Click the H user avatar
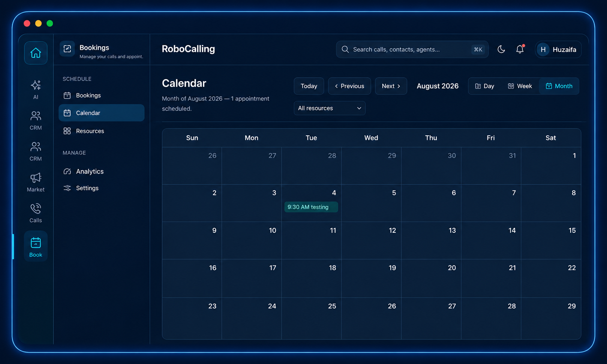The width and height of the screenshot is (607, 364). pos(543,49)
